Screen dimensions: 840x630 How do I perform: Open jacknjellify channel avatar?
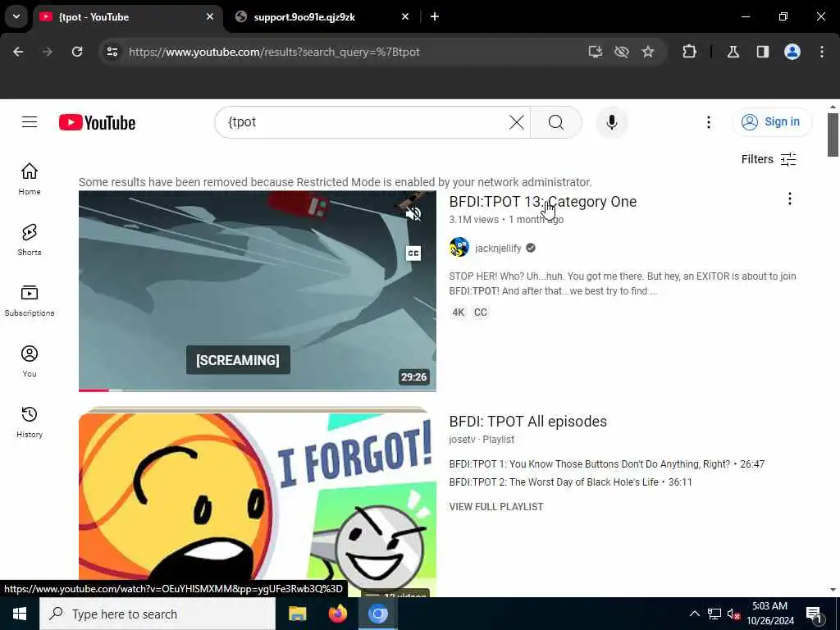click(459, 248)
